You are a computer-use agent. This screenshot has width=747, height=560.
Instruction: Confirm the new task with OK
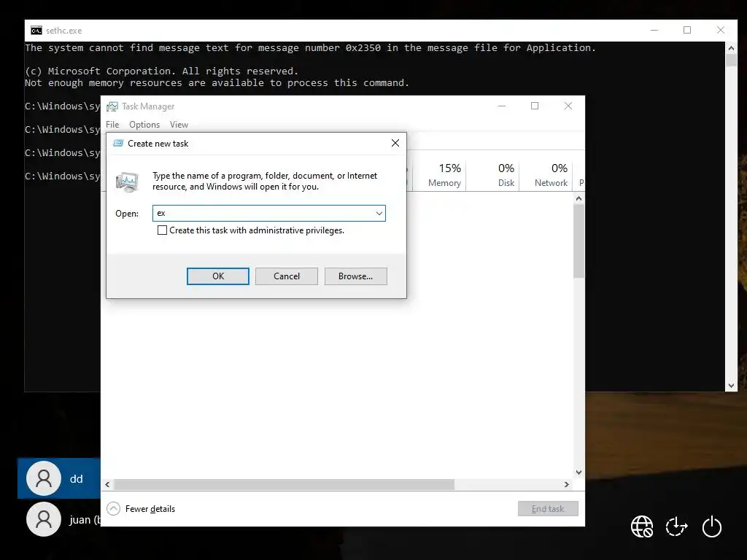click(217, 276)
